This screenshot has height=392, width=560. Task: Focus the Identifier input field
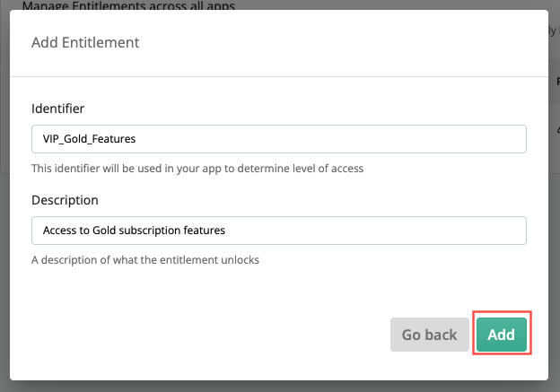pos(279,139)
